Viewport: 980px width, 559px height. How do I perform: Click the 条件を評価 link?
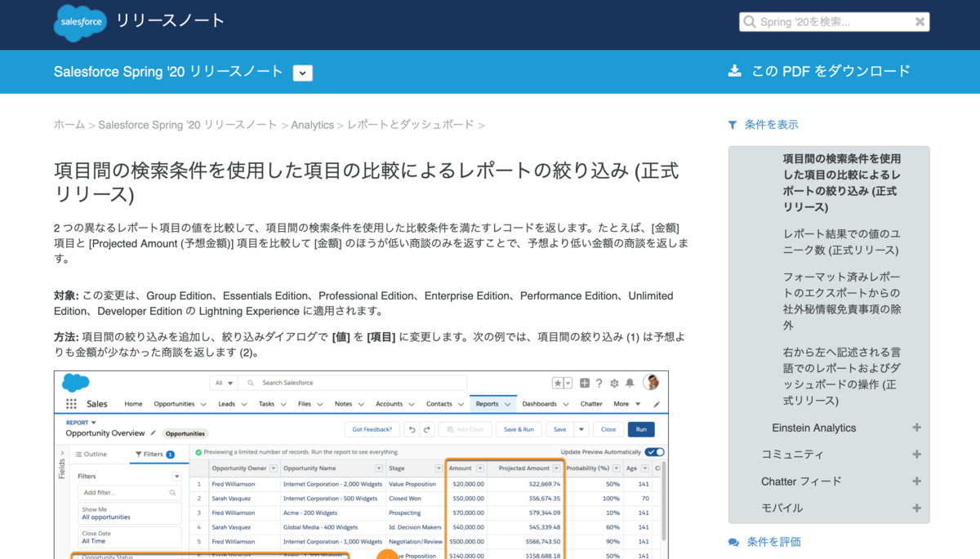tap(774, 542)
